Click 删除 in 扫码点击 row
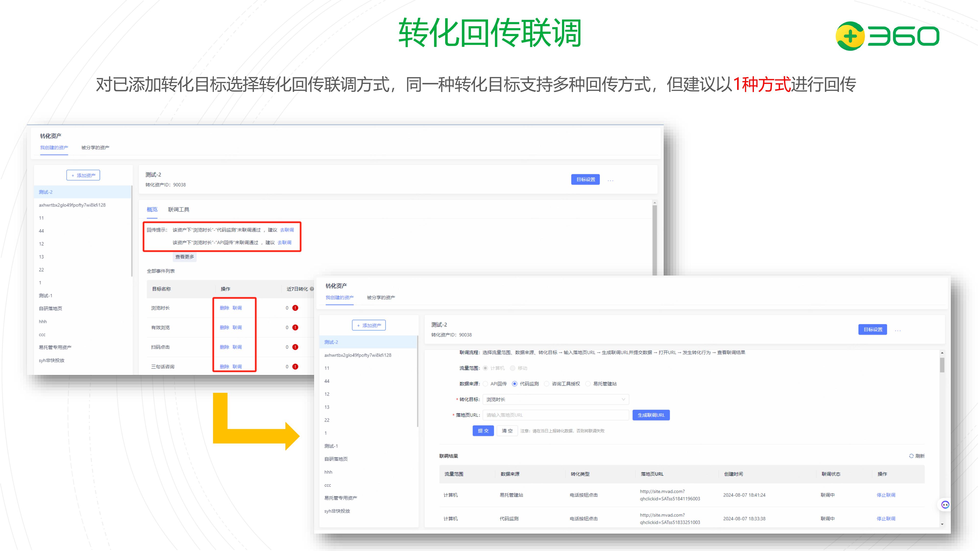 pos(224,347)
